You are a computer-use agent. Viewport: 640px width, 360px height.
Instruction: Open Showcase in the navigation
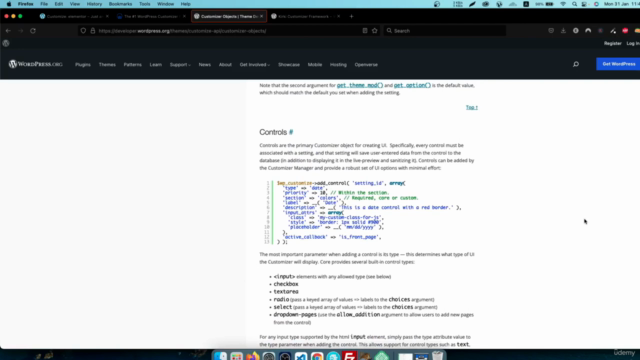point(289,64)
